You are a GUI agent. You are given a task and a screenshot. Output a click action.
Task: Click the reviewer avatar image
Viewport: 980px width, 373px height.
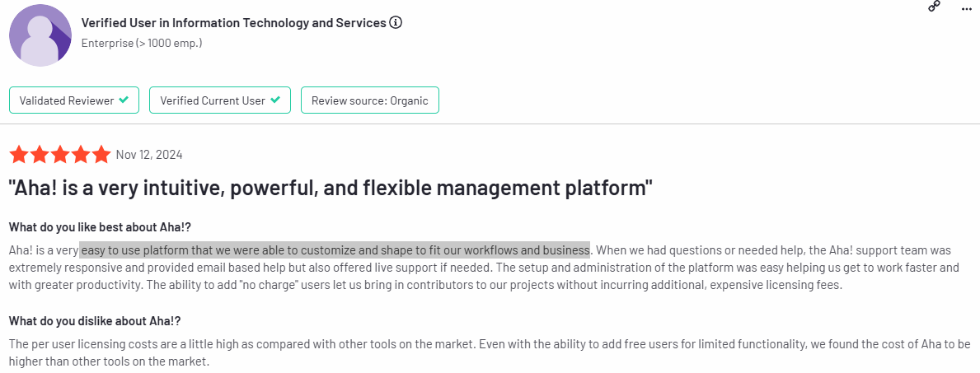click(40, 35)
